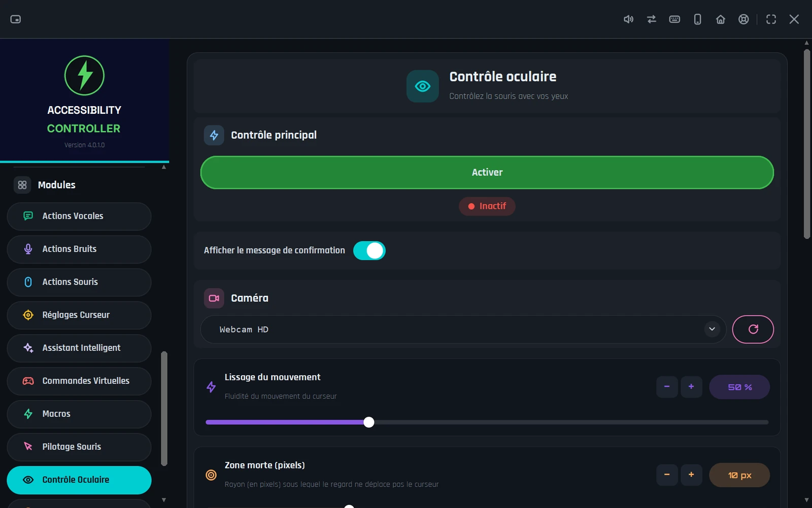Open the Webcam HD camera dropdown
The image size is (812, 508).
pyautogui.click(x=463, y=329)
